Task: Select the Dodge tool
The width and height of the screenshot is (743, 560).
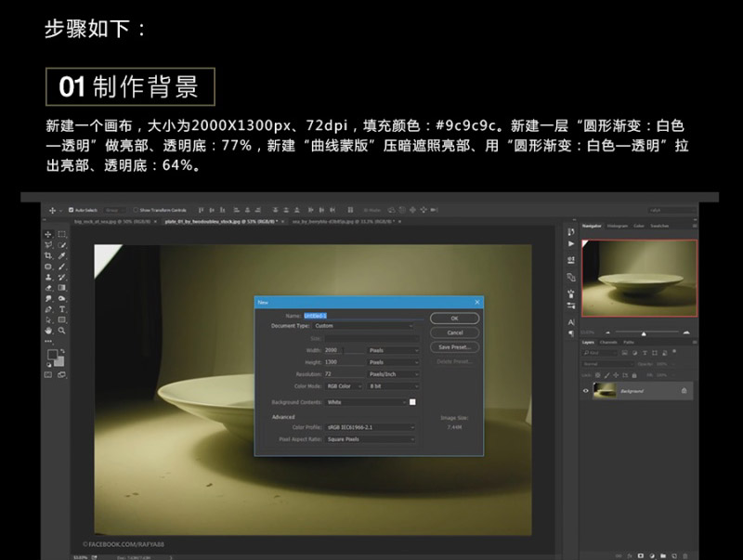Action: 61,298
